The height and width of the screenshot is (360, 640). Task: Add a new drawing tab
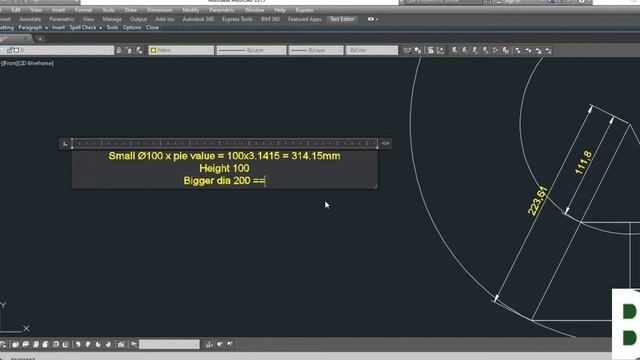[x=40, y=39]
